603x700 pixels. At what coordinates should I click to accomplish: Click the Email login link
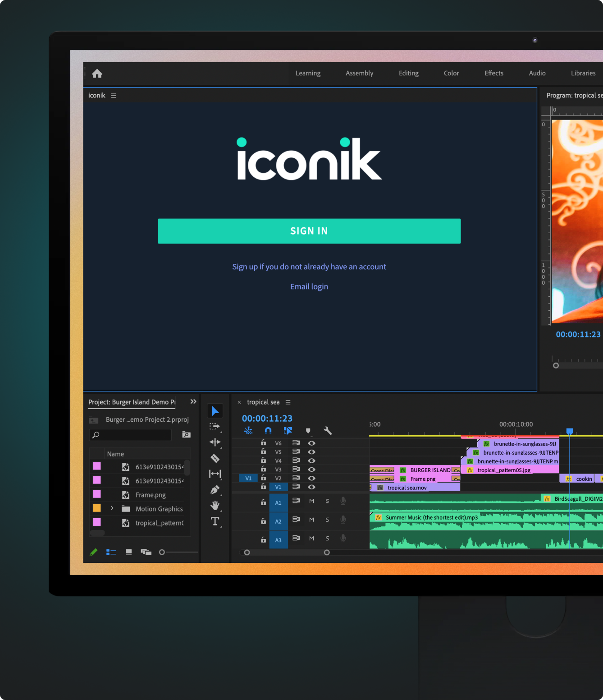[x=309, y=286]
